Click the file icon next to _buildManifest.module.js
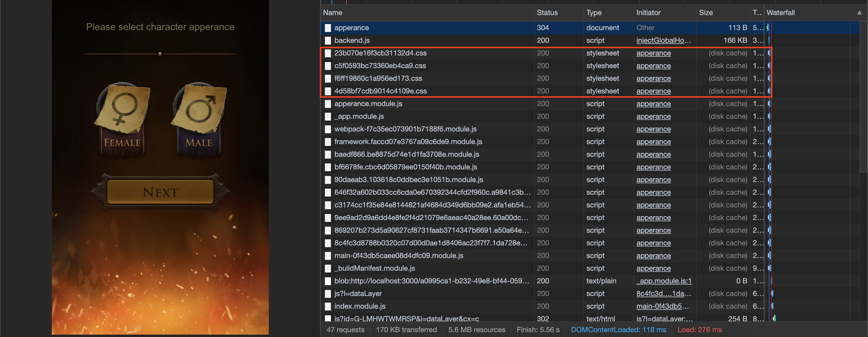The width and height of the screenshot is (868, 337). click(328, 268)
